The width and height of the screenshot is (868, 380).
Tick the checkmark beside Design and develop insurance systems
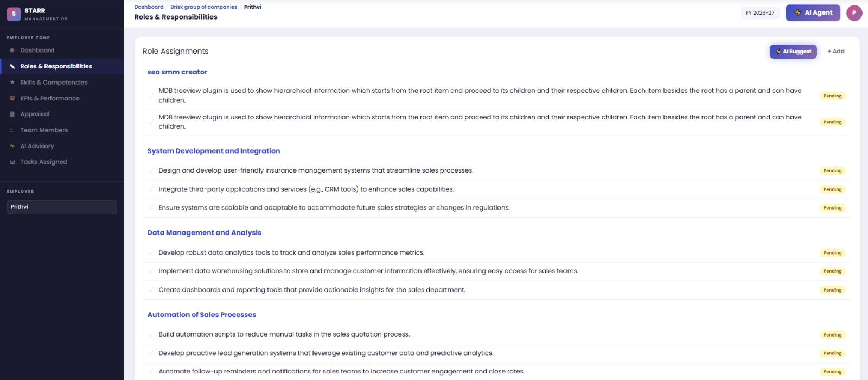[x=151, y=170]
